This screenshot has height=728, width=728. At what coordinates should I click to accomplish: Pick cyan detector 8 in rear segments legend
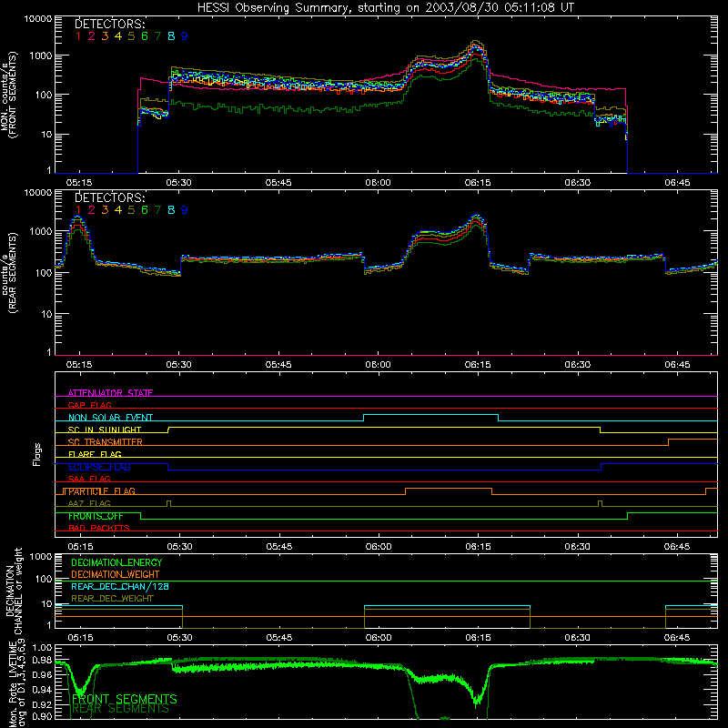tap(171, 210)
